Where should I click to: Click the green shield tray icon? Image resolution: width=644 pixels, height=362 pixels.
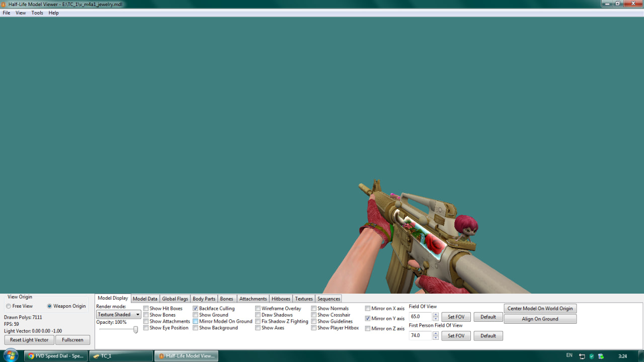tap(592, 356)
